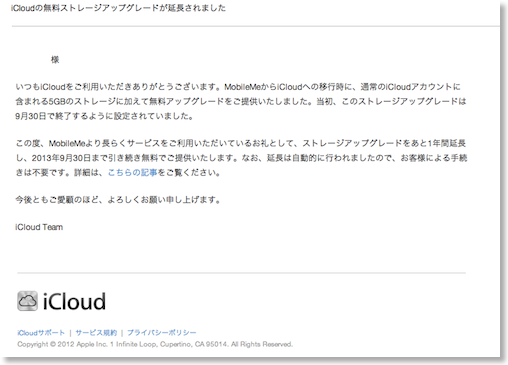
Task: Open the こちらの記事 link
Action: coord(132,173)
